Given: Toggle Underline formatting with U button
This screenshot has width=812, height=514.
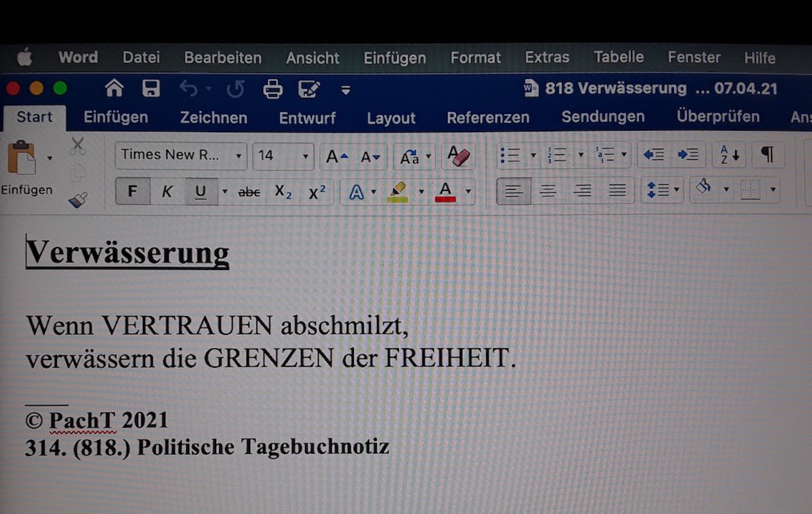Looking at the screenshot, I should (200, 191).
